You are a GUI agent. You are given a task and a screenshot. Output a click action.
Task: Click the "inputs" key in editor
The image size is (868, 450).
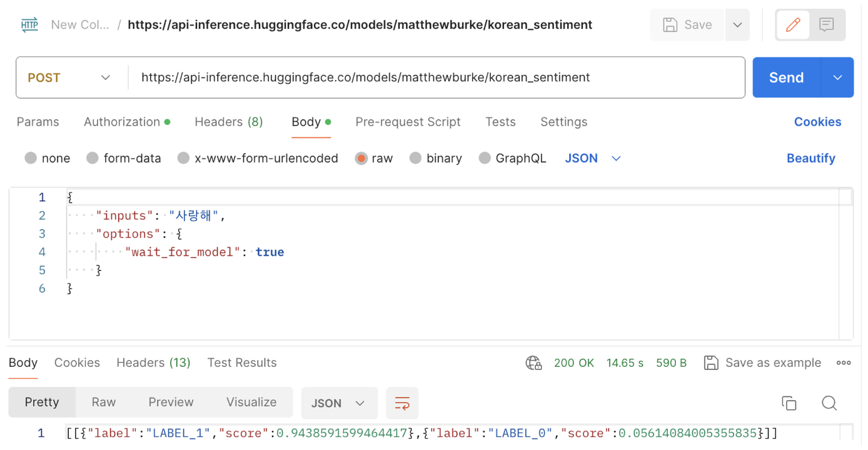tap(125, 216)
